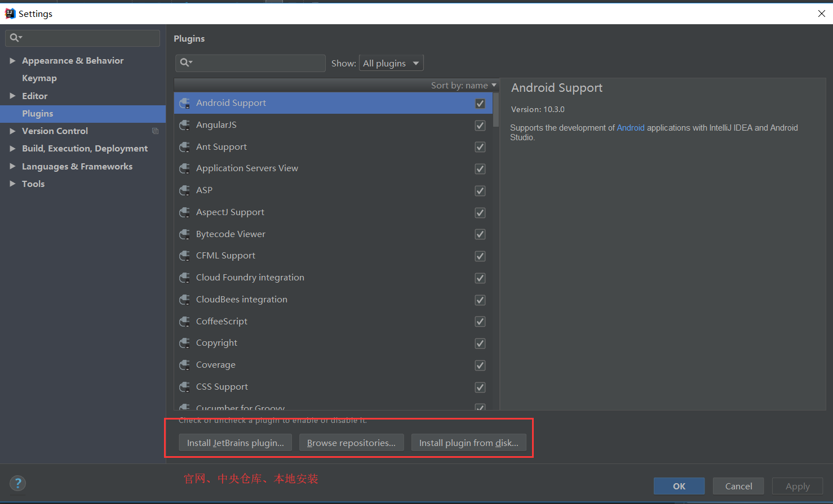This screenshot has width=833, height=504.
Task: Click the settings sidebar search magnifier icon
Action: [16, 38]
